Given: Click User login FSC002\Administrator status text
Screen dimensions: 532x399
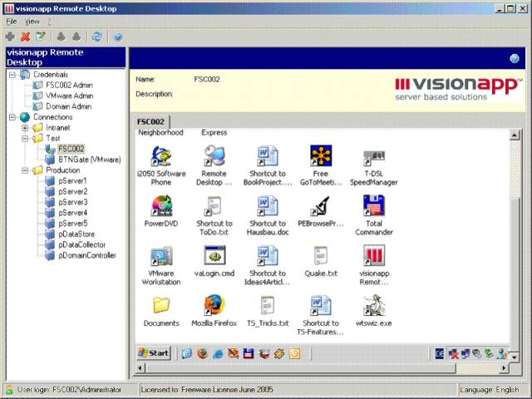Looking at the screenshot, I should click(x=69, y=390).
